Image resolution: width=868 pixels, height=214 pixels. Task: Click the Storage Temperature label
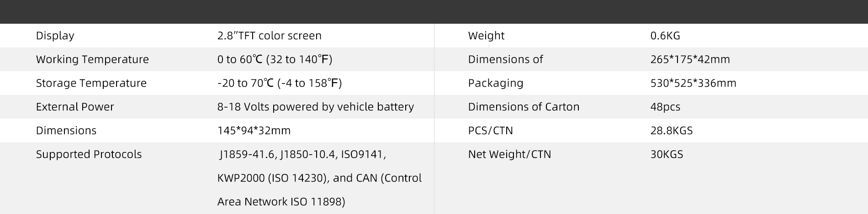(x=91, y=83)
